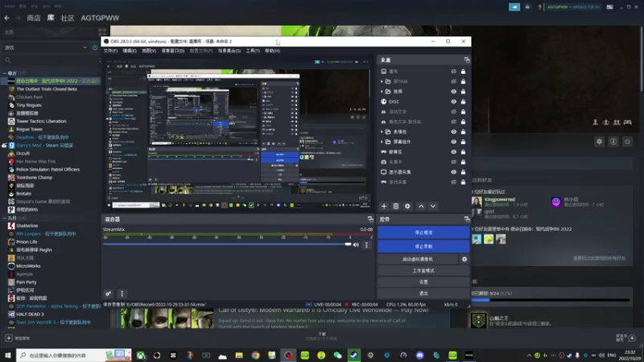Unlock the EXSC source

point(463,101)
